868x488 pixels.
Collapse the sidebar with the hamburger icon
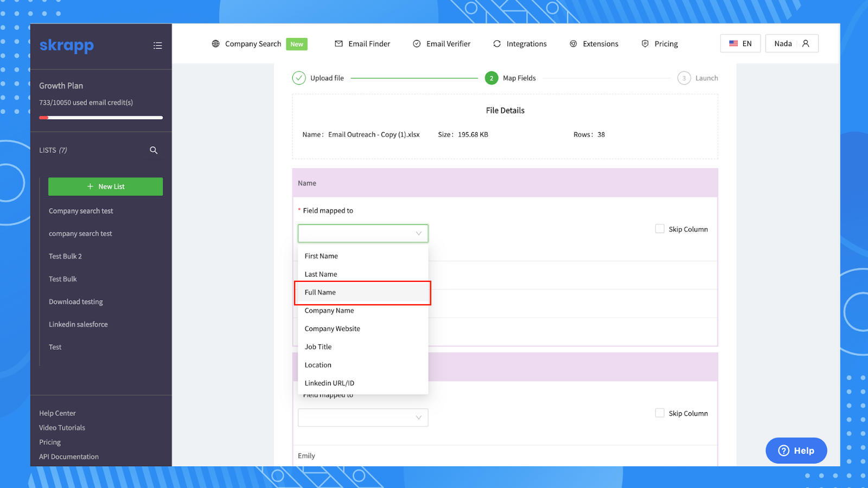click(x=158, y=46)
